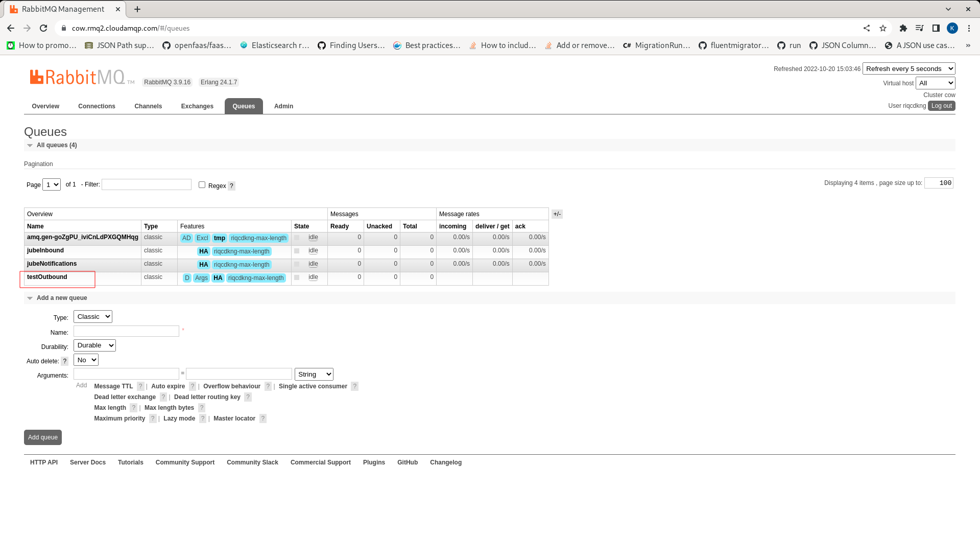Click help icon for Overflow behaviour
The height and width of the screenshot is (536, 980).
pos(268,386)
